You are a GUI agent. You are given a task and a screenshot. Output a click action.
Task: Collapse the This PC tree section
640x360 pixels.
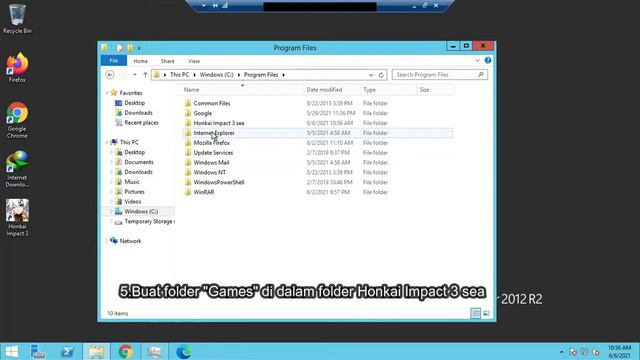point(107,142)
